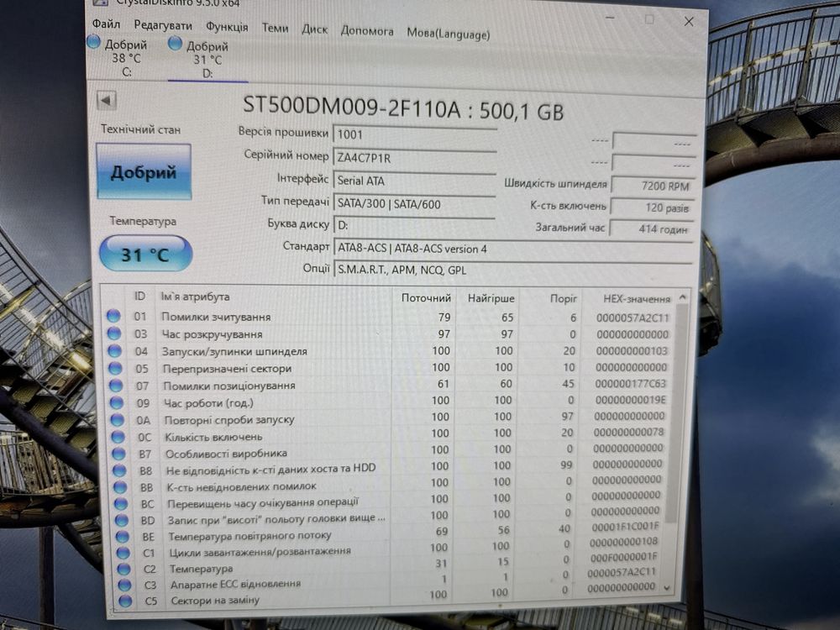
Task: Close the CrystalDiskInfo window
Action: [x=689, y=22]
